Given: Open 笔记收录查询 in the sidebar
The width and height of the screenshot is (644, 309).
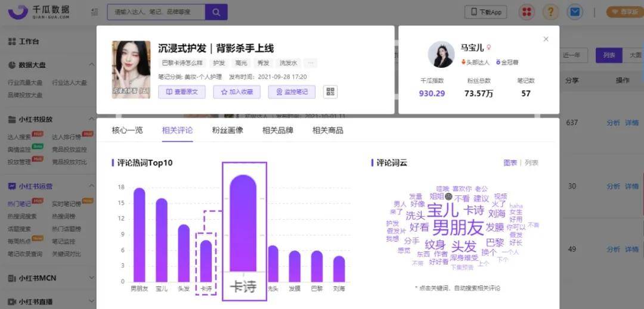Looking at the screenshot, I should pyautogui.click(x=25, y=254).
